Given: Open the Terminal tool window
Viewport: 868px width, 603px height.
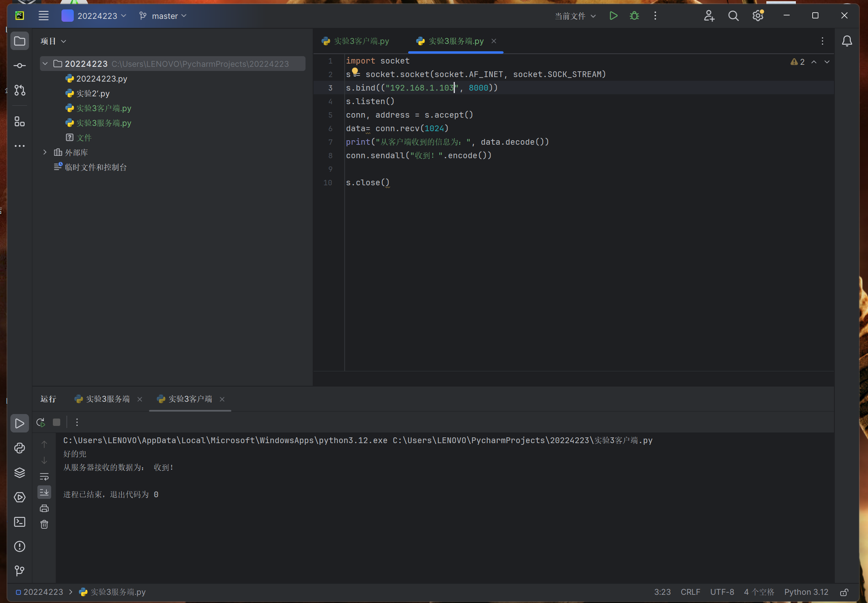Looking at the screenshot, I should pyautogui.click(x=20, y=522).
